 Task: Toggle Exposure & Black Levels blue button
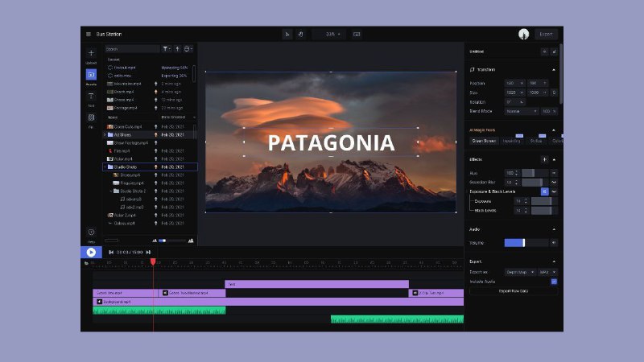click(x=545, y=191)
